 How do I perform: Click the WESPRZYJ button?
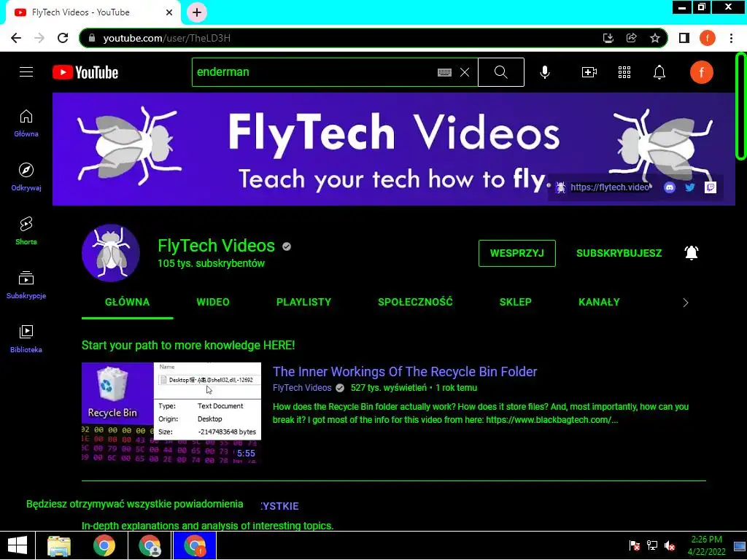[x=517, y=253]
